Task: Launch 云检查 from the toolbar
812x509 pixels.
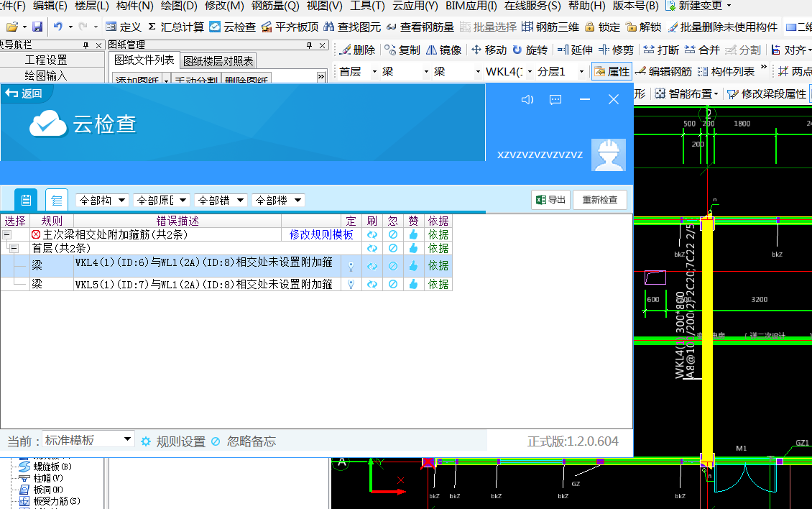Action: click(233, 27)
